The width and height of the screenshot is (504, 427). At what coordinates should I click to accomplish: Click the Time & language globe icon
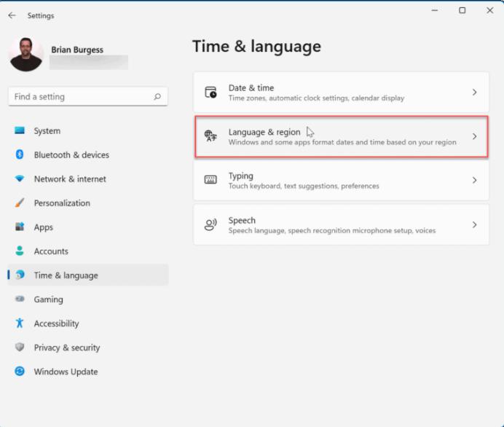pyautogui.click(x=20, y=275)
